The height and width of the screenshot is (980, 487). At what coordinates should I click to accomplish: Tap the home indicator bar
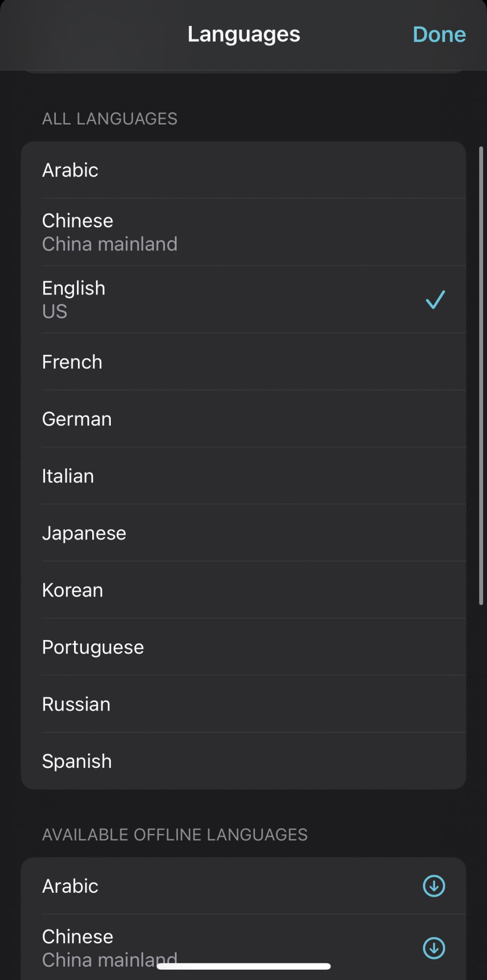click(243, 966)
